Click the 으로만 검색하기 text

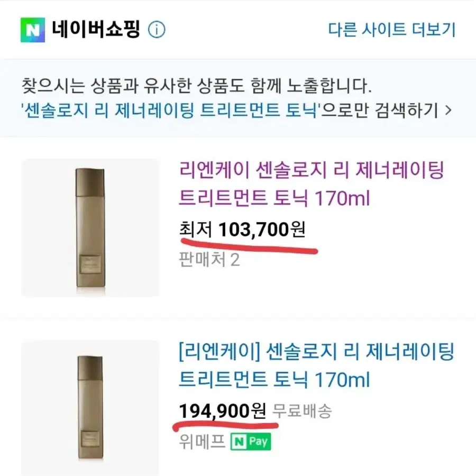click(380, 110)
